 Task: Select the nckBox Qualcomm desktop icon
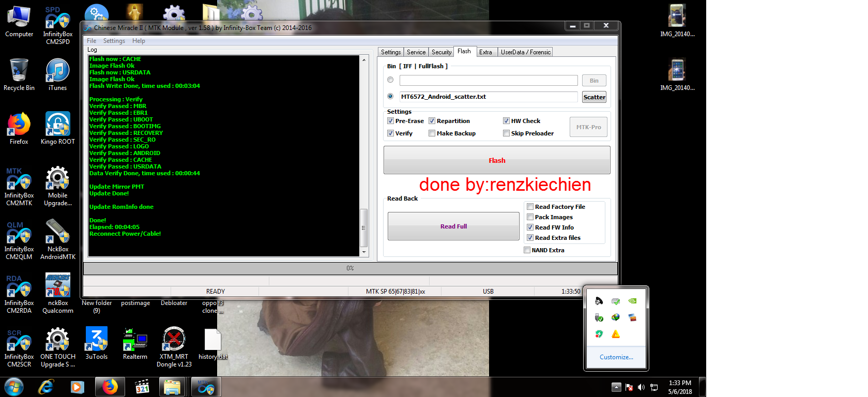click(x=58, y=294)
